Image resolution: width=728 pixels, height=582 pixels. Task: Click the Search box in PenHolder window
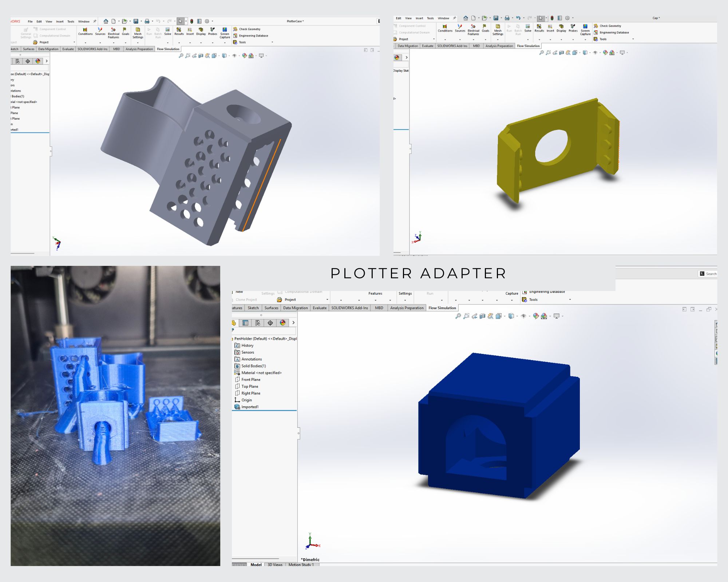708,274
